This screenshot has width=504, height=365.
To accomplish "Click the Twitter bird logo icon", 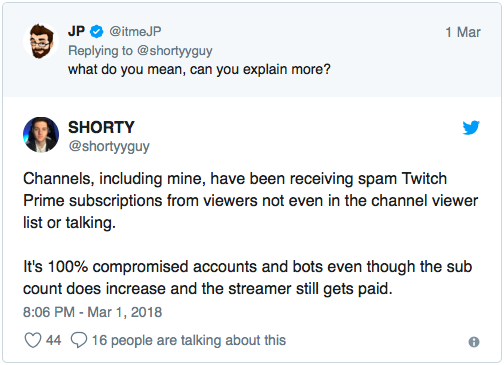I will (471, 127).
